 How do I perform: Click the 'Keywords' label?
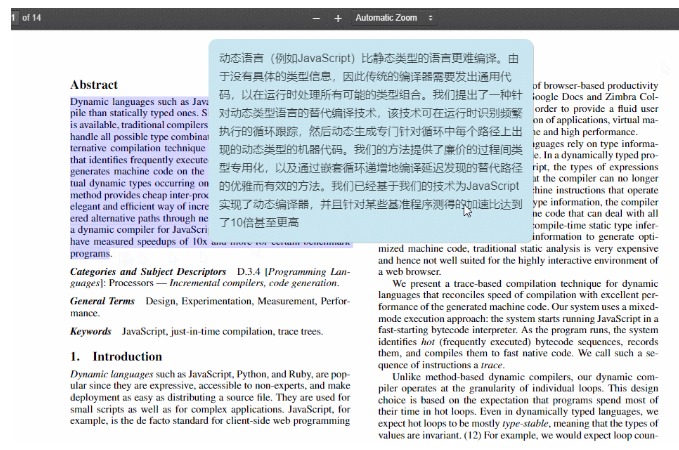(91, 331)
